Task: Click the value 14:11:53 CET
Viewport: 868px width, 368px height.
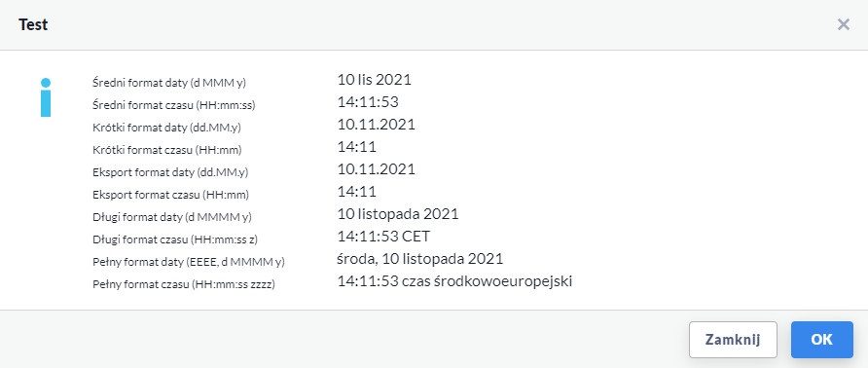Action: click(x=383, y=237)
